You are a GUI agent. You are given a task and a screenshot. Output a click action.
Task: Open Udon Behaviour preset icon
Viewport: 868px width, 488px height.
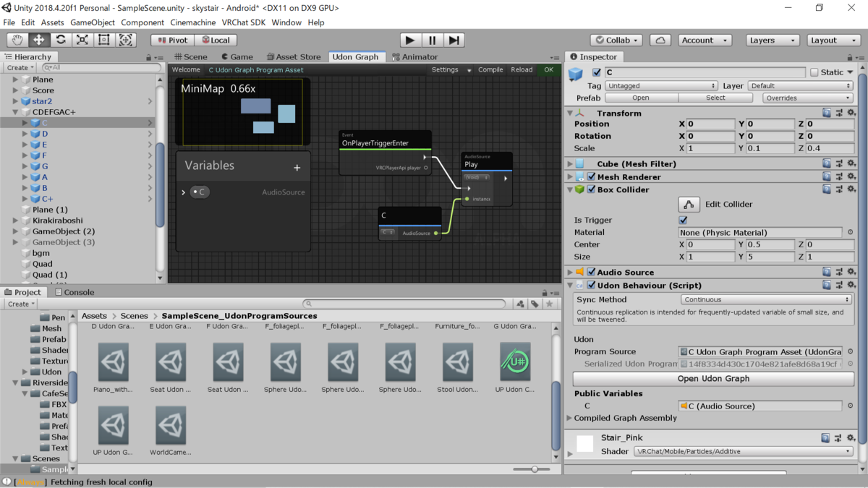pyautogui.click(x=839, y=285)
